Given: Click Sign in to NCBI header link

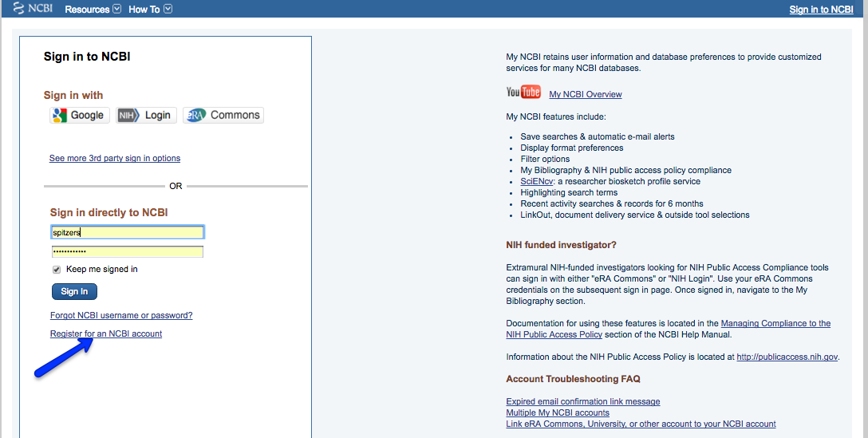Looking at the screenshot, I should [x=821, y=10].
